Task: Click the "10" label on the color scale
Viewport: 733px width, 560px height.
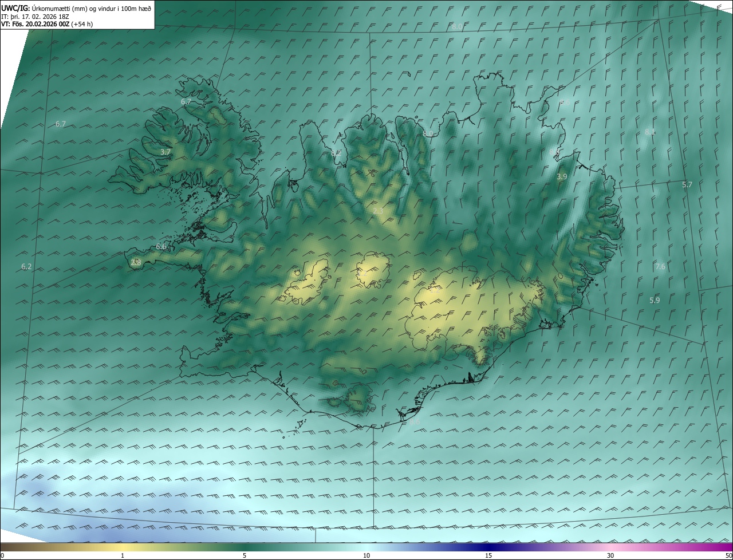Action: 366,556
